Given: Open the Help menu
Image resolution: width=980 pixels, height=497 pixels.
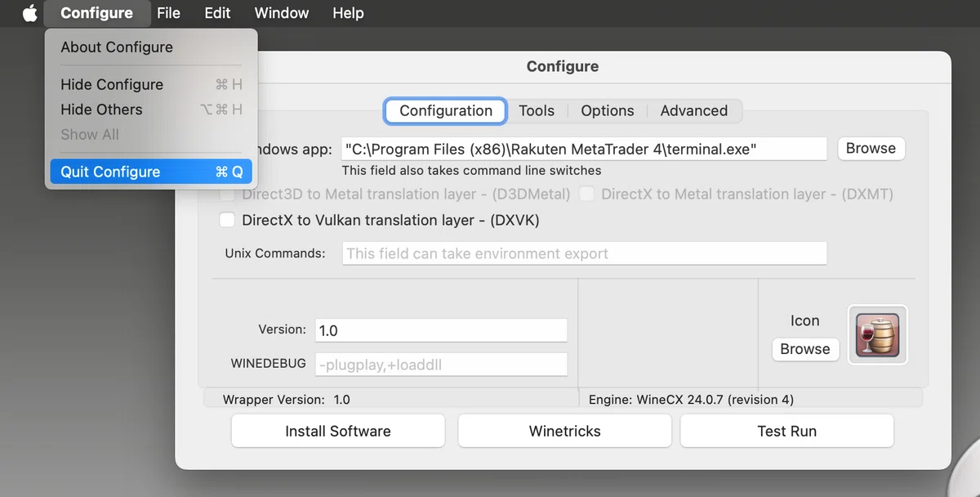Looking at the screenshot, I should click(x=348, y=13).
